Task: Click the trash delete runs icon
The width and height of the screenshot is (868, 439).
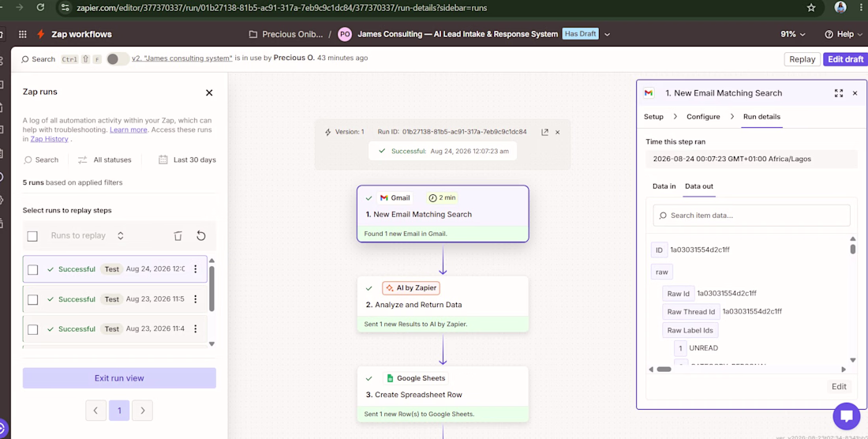Action: (178, 236)
